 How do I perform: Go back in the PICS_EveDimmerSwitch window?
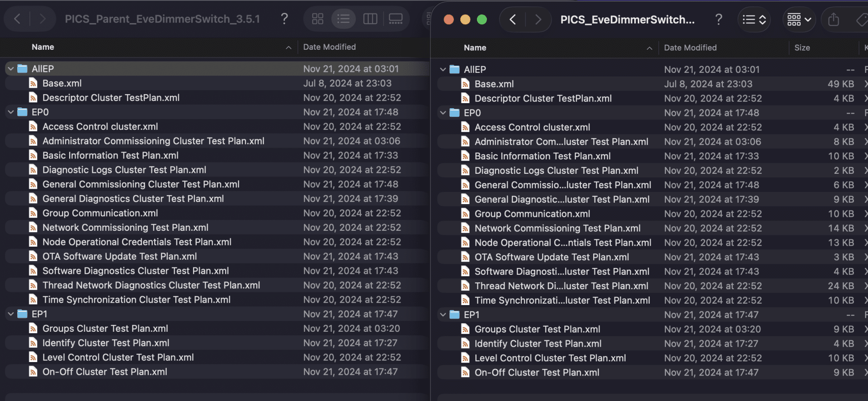pyautogui.click(x=513, y=19)
